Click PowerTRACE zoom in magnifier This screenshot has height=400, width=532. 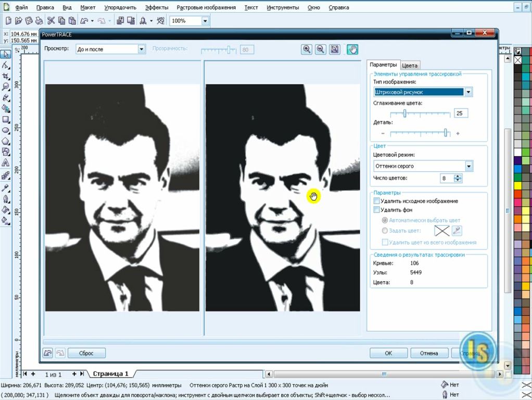point(307,49)
